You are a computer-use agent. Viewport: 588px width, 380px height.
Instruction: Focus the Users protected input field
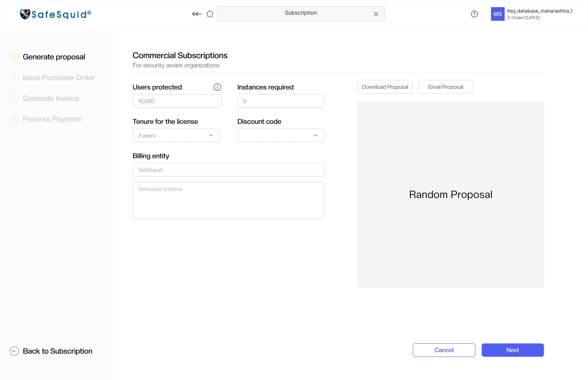177,101
